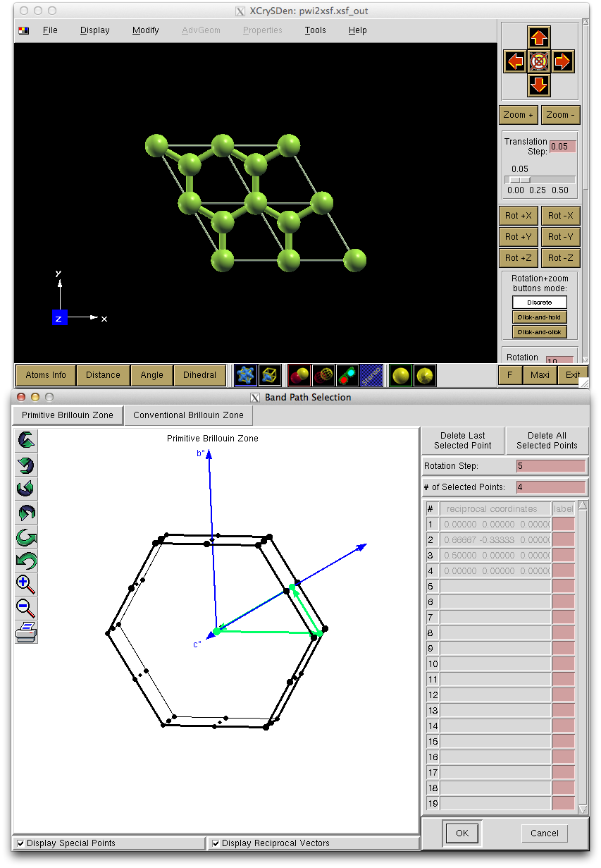
Task: Click the center target icon between the arrows
Action: coord(539,62)
